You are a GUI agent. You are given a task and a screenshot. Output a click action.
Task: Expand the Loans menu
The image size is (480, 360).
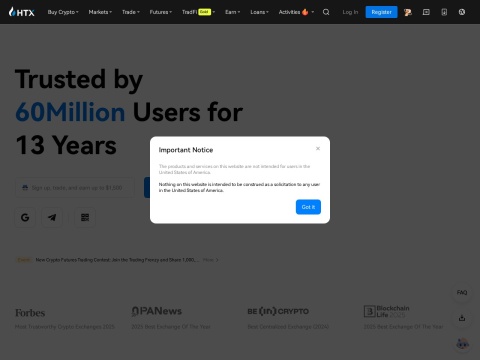(x=259, y=12)
